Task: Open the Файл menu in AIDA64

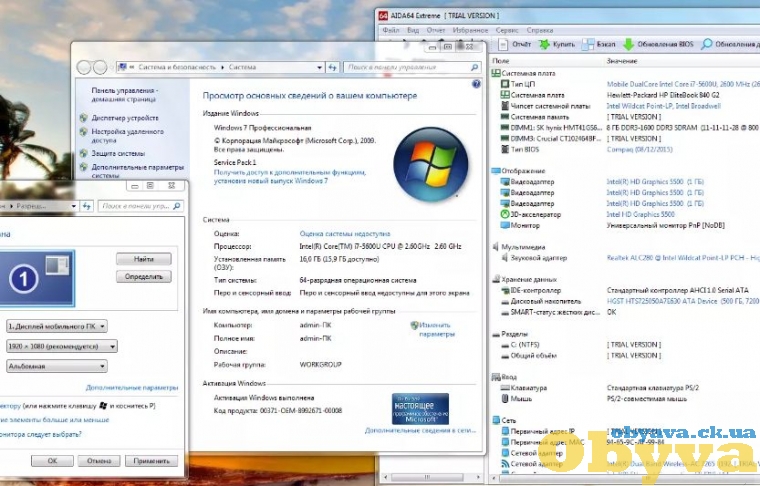Action: [x=391, y=30]
